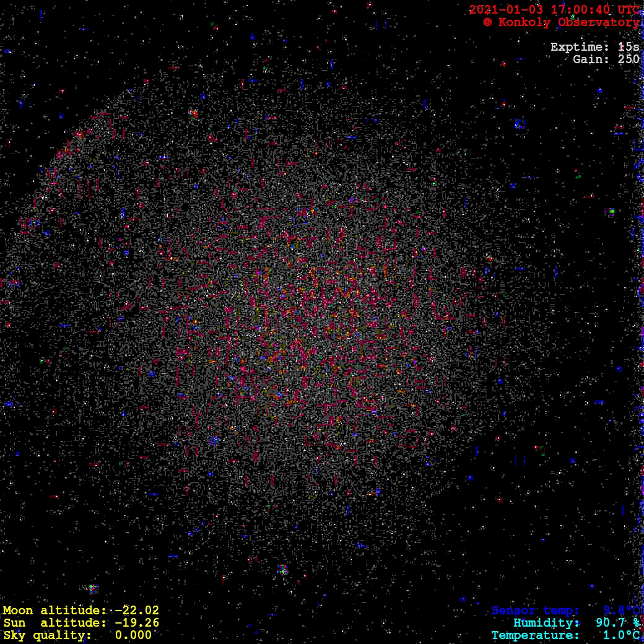The width and height of the screenshot is (644, 644).
Task: Click the humidity value 90.7 %
Action: 617,623
